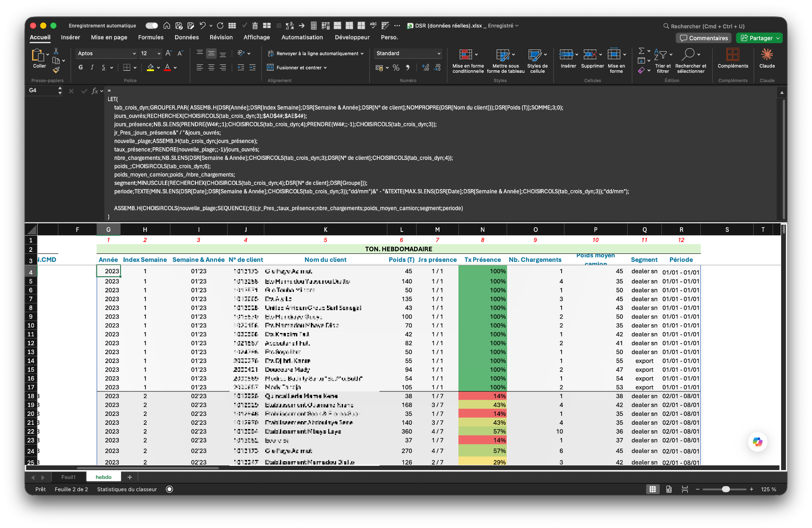Apply the red font color A
The width and height of the screenshot is (812, 528).
click(x=167, y=67)
